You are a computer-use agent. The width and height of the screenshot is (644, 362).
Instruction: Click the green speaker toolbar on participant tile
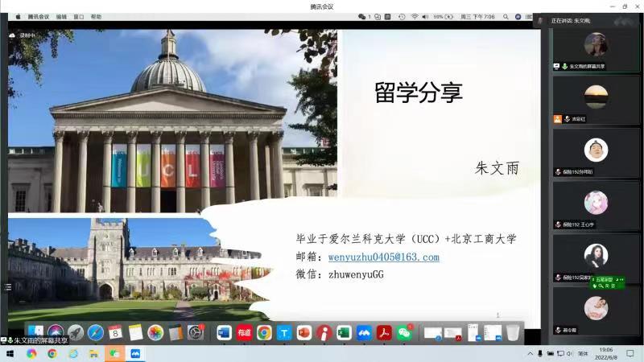(609, 282)
